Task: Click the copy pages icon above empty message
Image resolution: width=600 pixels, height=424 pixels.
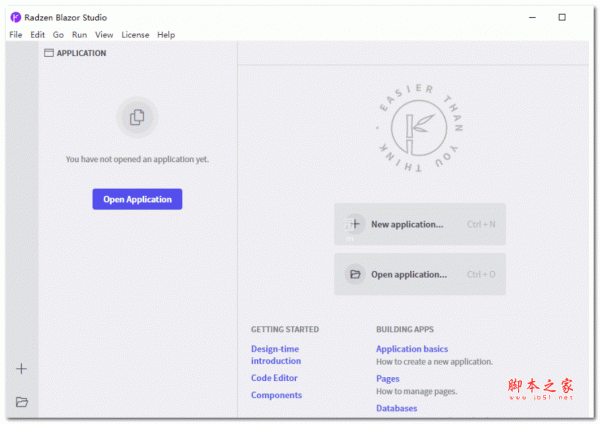Action: tap(137, 117)
